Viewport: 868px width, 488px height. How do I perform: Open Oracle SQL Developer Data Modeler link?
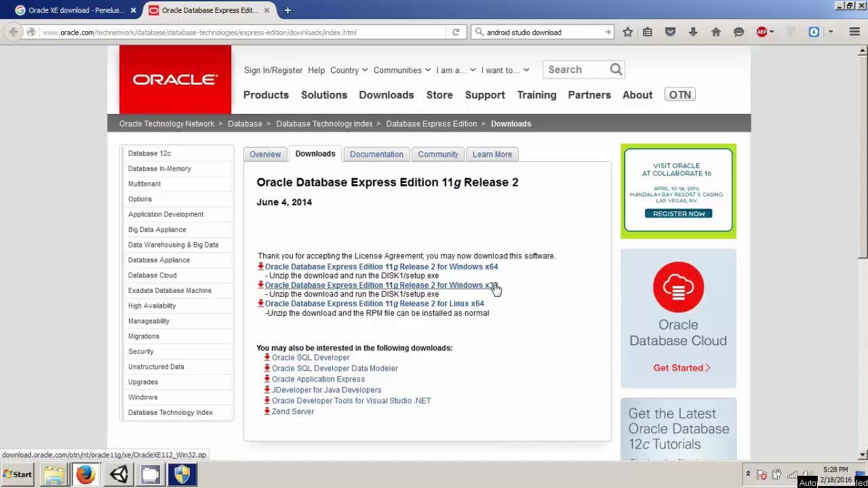tap(335, 368)
